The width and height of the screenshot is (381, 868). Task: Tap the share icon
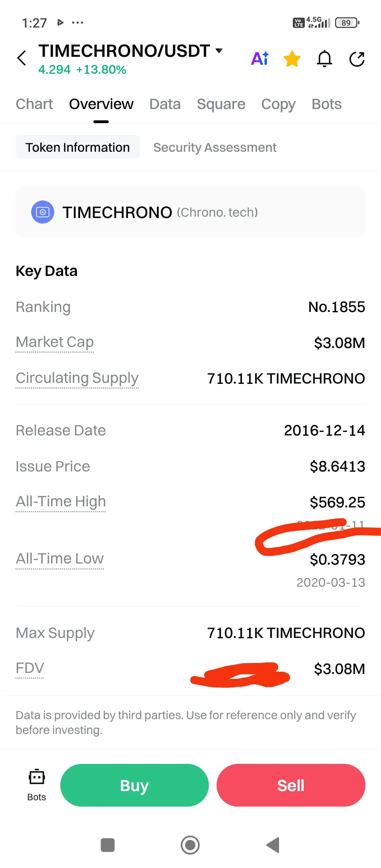(x=357, y=59)
